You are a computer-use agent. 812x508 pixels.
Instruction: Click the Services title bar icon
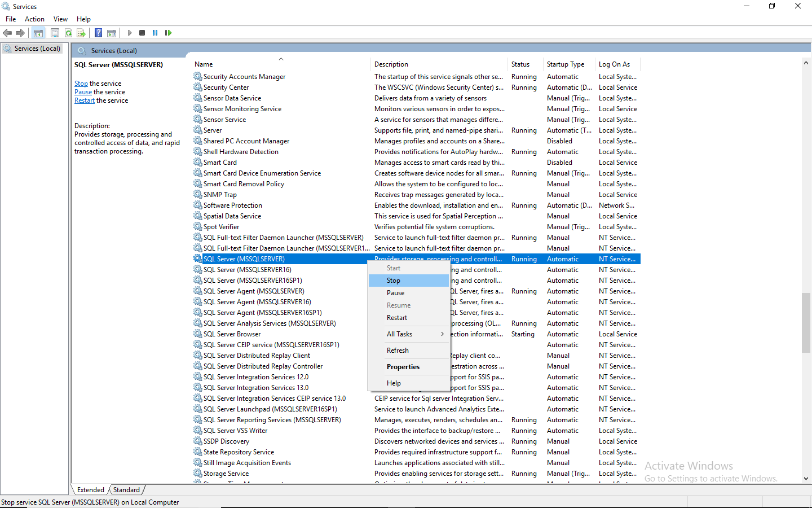click(x=6, y=6)
